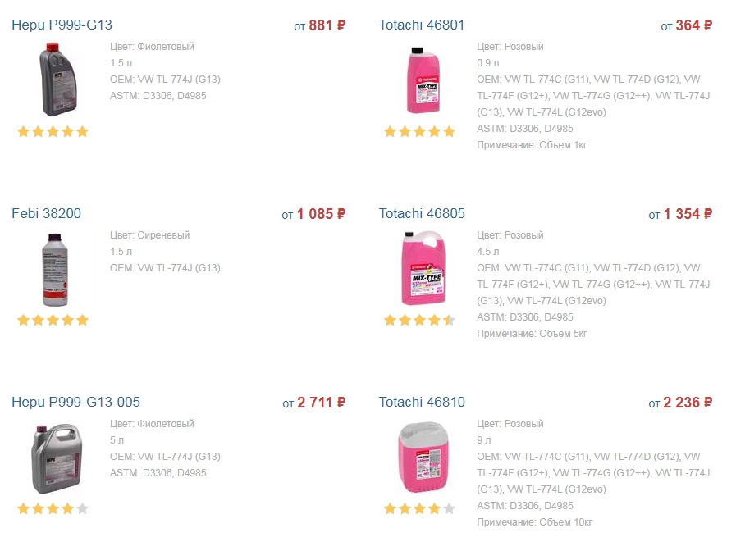Click the half-star rating for Totachi 46805
The width and height of the screenshot is (736, 560).
419,320
